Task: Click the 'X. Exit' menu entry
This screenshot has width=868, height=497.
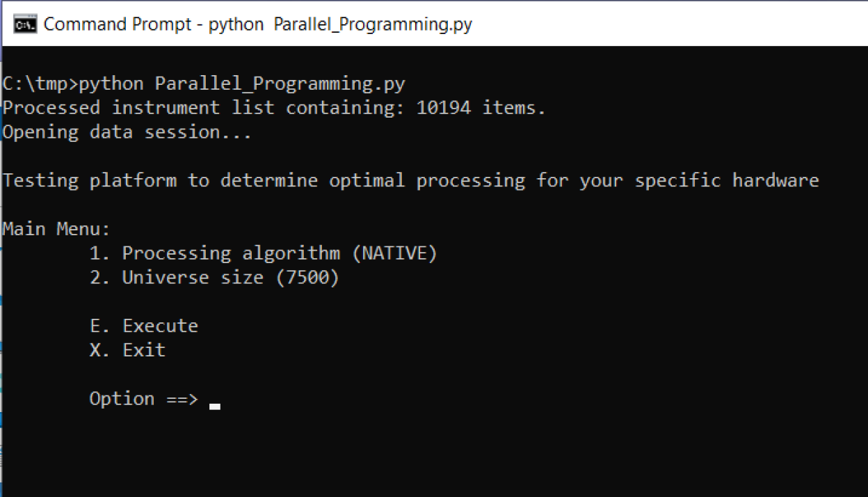Action: click(128, 349)
